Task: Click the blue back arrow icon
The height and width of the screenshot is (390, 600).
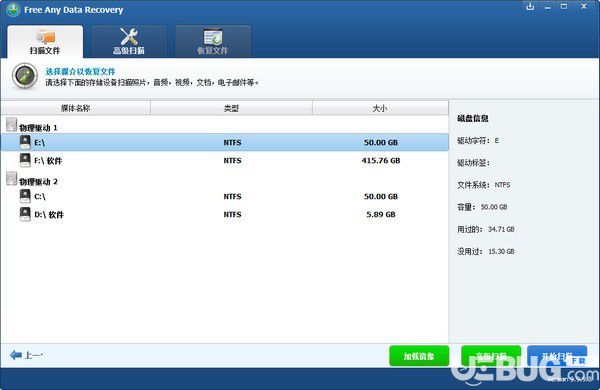Action: (x=16, y=355)
